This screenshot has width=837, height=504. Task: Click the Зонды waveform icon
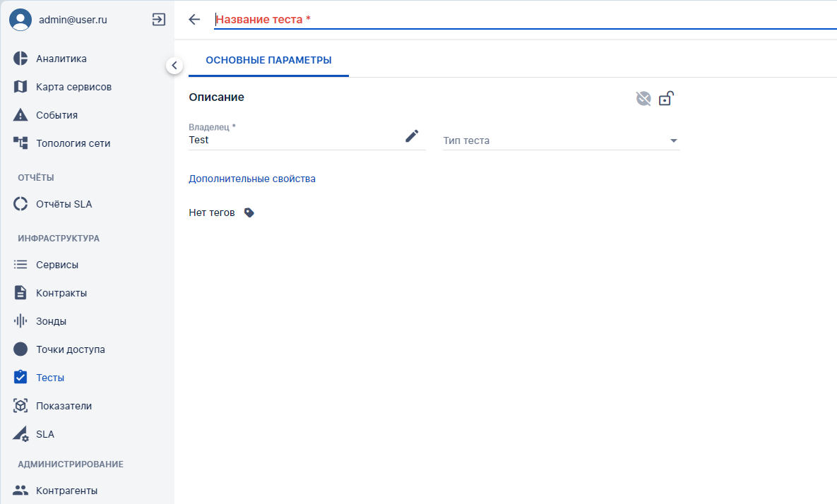pos(20,321)
